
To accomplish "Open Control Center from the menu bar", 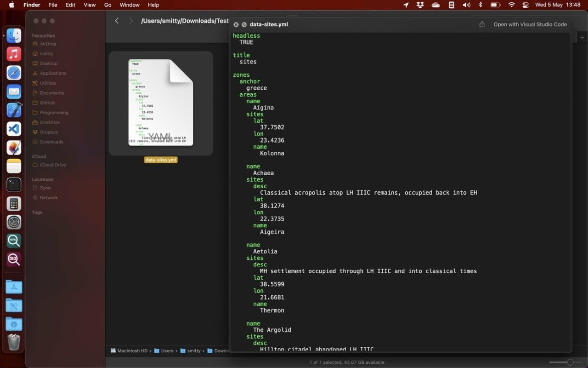I will click(526, 5).
